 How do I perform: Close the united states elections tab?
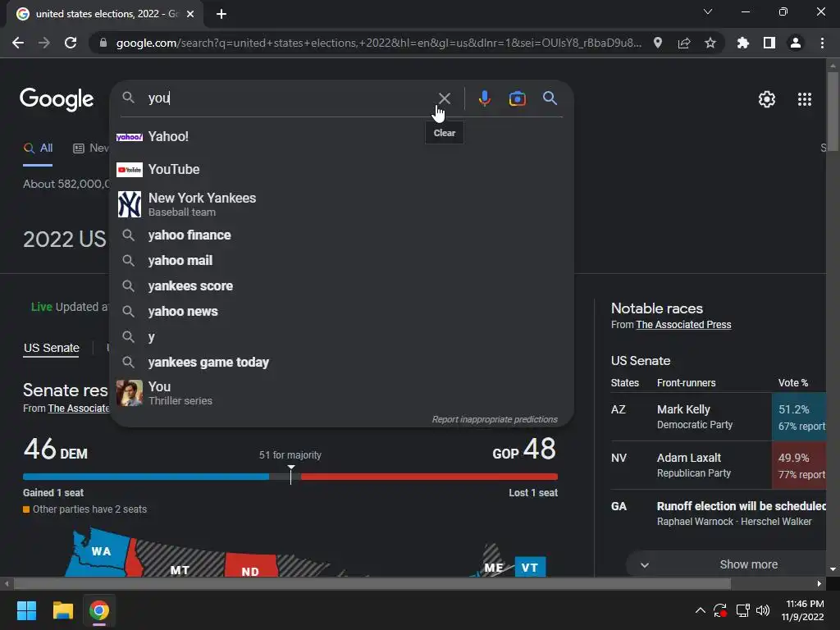click(x=190, y=14)
